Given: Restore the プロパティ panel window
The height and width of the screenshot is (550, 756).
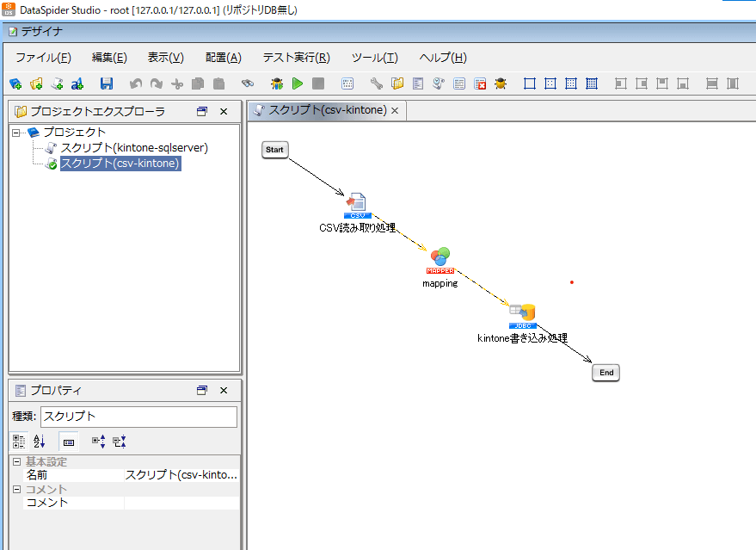Looking at the screenshot, I should pyautogui.click(x=202, y=390).
